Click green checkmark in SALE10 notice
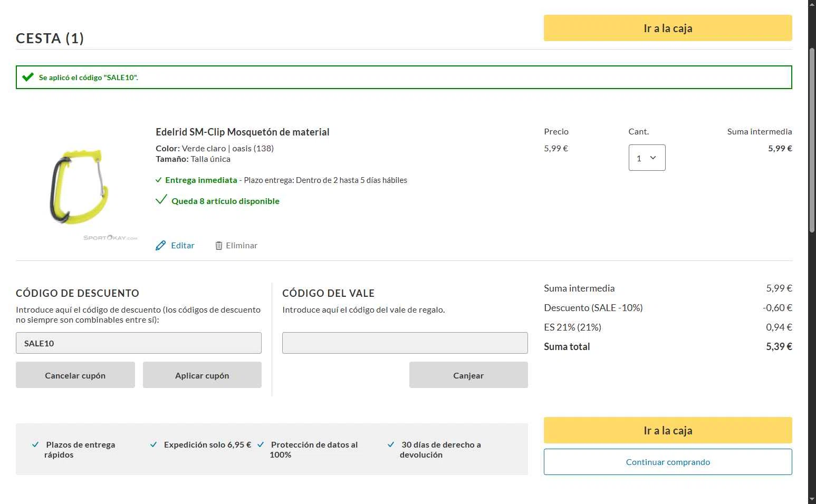This screenshot has height=504, width=816. pyautogui.click(x=28, y=77)
